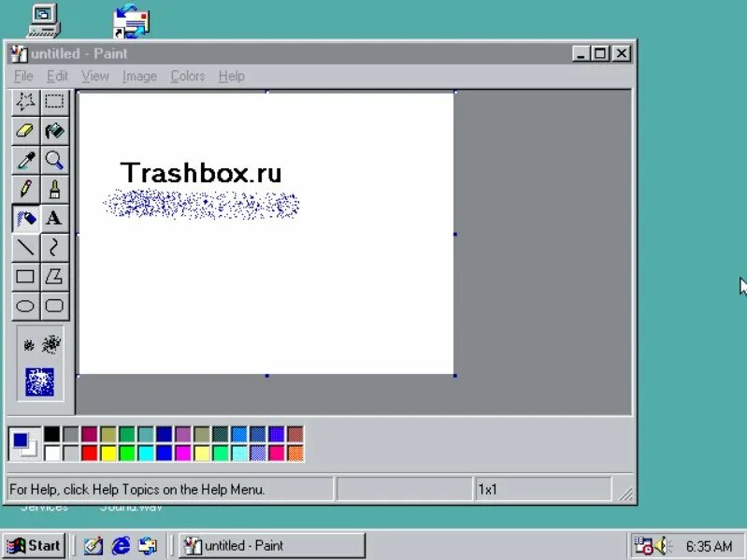Open the File menu
This screenshot has width=747, height=560.
pyautogui.click(x=23, y=76)
